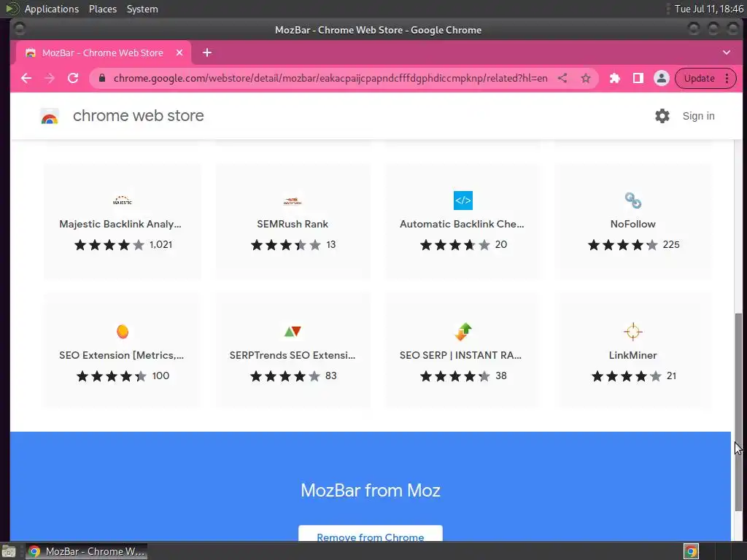Open the Automatic Backlink Checker title
The image size is (747, 560).
[x=462, y=224]
